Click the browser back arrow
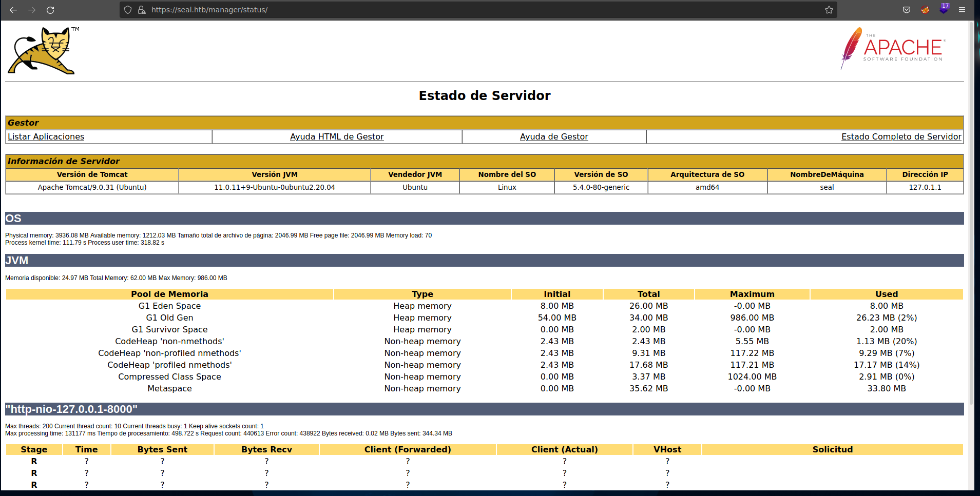The height and width of the screenshot is (496, 980). pos(13,10)
